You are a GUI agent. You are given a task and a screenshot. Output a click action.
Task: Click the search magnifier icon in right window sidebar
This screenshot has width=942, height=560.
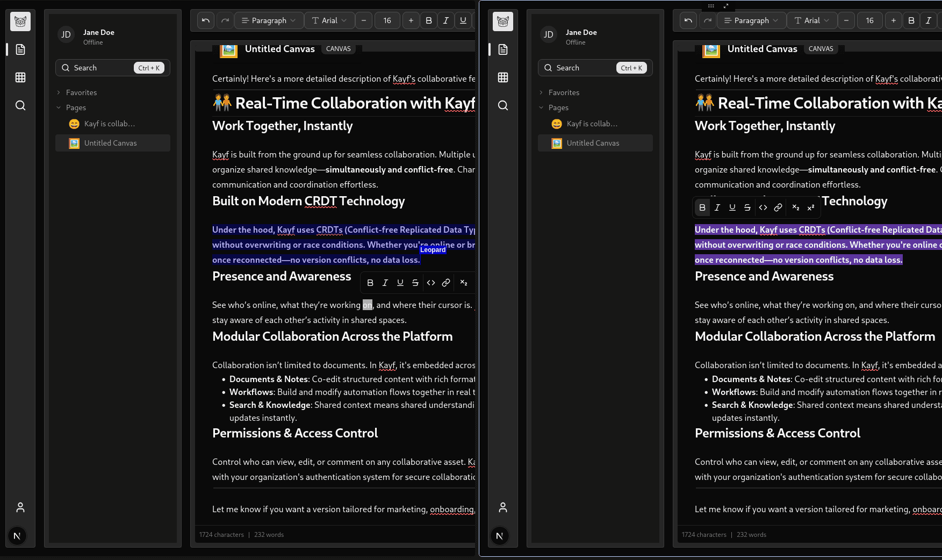[503, 105]
